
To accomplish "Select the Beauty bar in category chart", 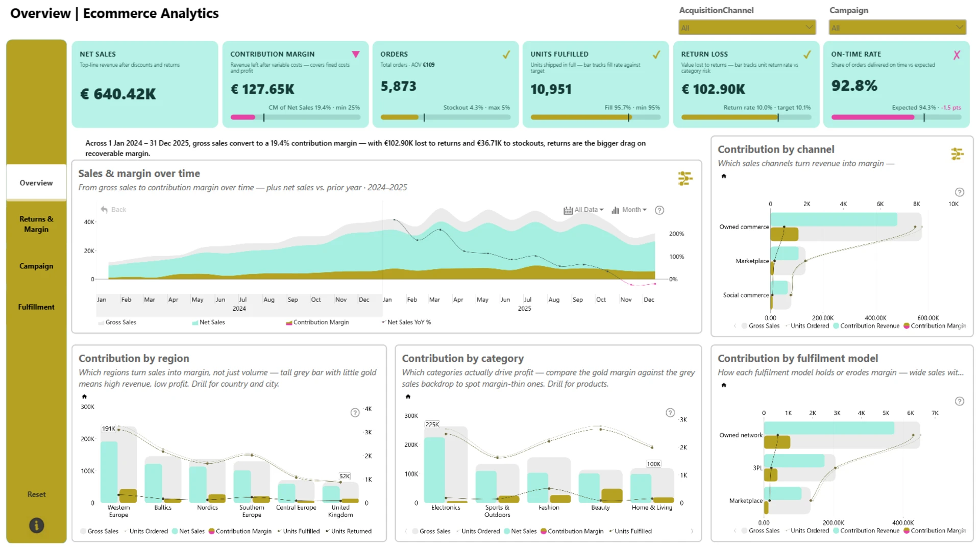I will coord(600,486).
